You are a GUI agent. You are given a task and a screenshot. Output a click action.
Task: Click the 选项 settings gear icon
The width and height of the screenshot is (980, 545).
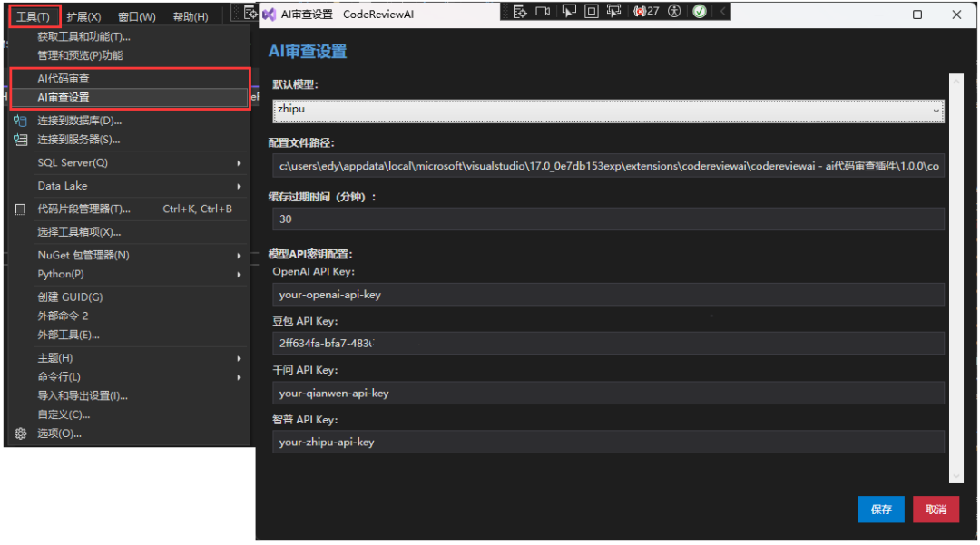coord(19,433)
